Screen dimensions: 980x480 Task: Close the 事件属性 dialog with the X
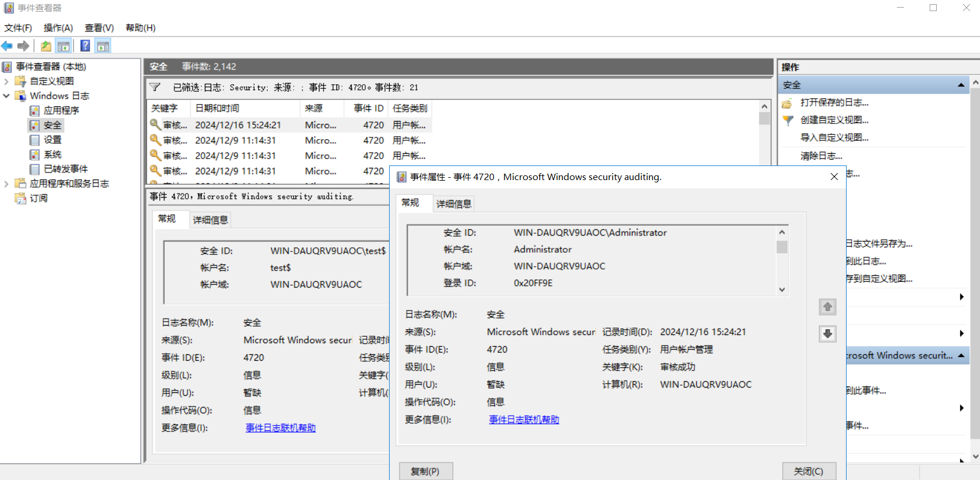click(x=834, y=177)
